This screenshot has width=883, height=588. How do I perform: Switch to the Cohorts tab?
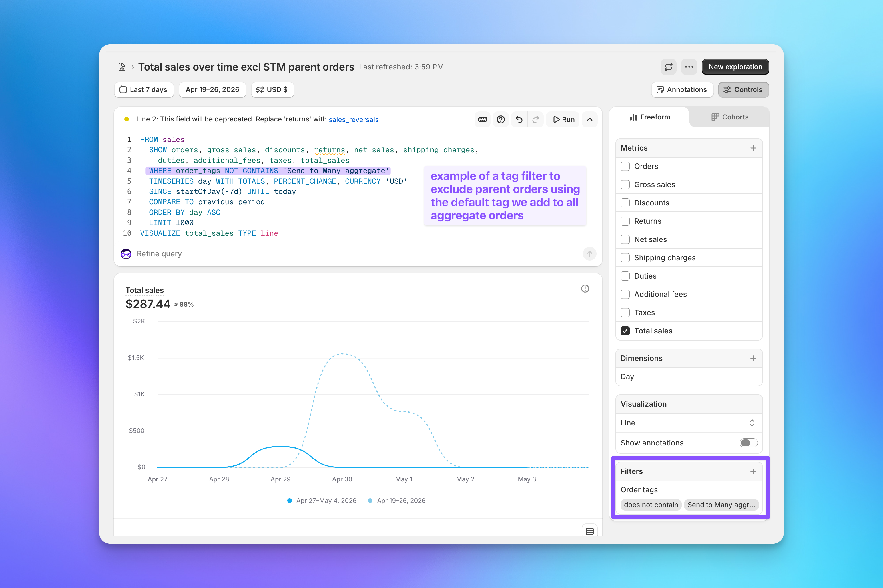(x=729, y=117)
